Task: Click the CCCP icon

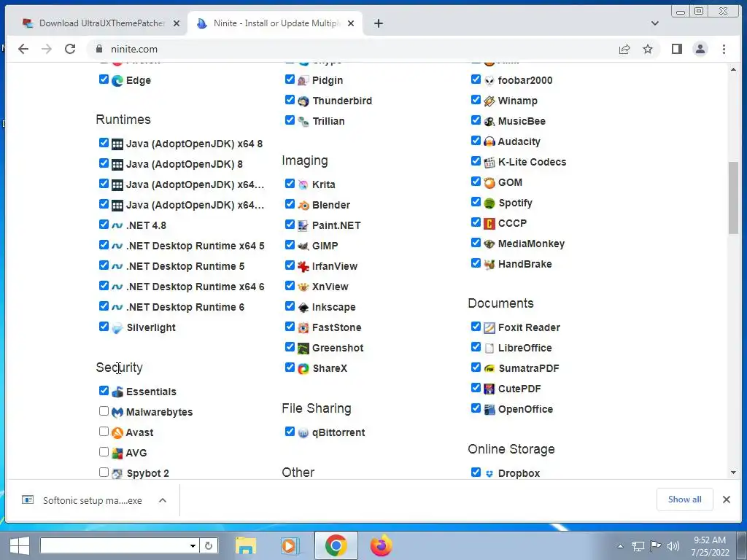Action: point(489,223)
